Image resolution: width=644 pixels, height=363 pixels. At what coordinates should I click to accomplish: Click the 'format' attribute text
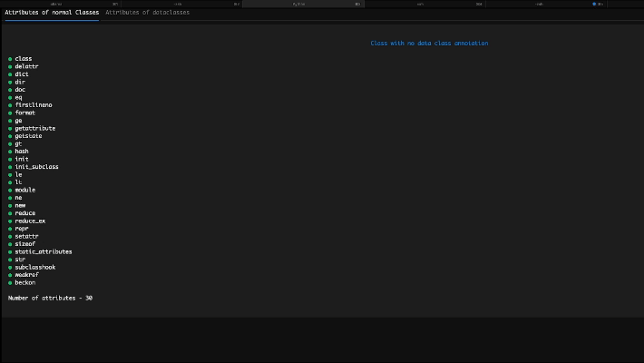pos(24,113)
